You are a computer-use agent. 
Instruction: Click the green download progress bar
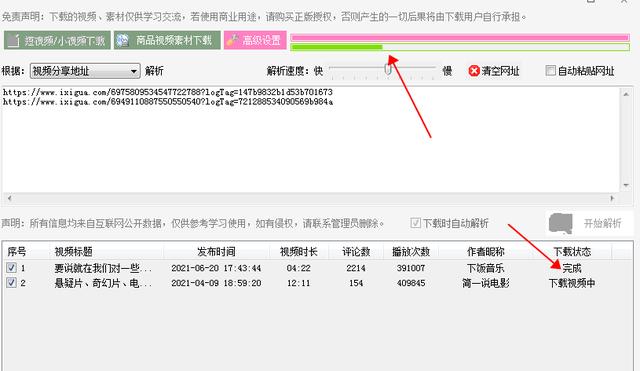coord(460,47)
